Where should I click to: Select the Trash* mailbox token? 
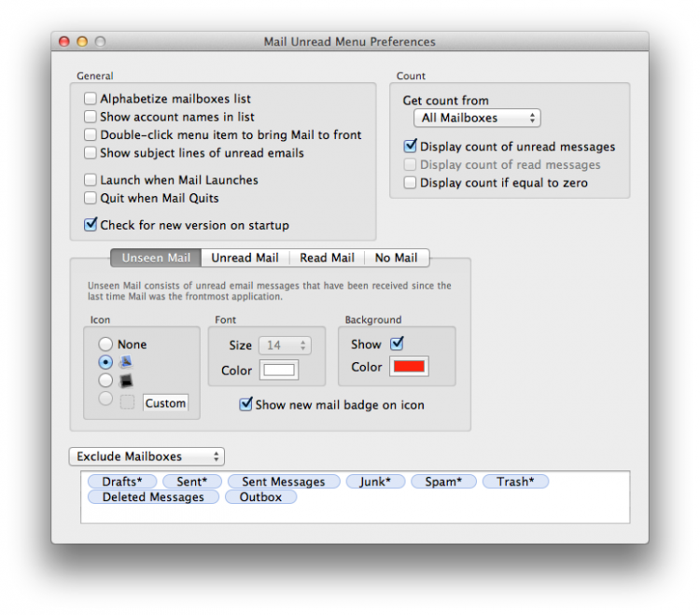coord(515,482)
